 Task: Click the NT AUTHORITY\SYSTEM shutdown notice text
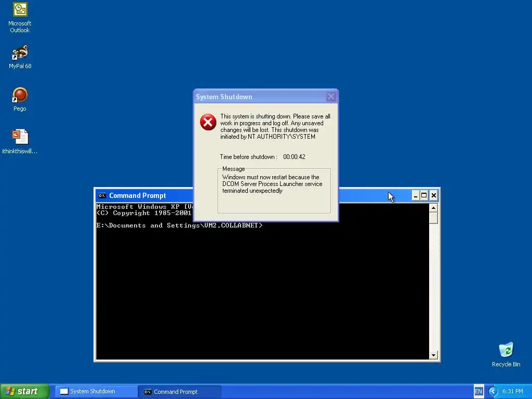(x=275, y=126)
